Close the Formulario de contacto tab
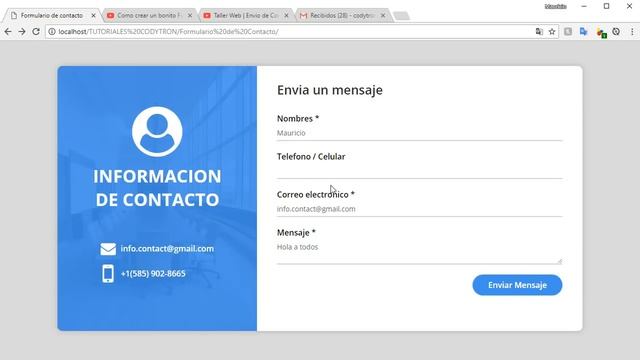640x360 pixels. [x=93, y=15]
